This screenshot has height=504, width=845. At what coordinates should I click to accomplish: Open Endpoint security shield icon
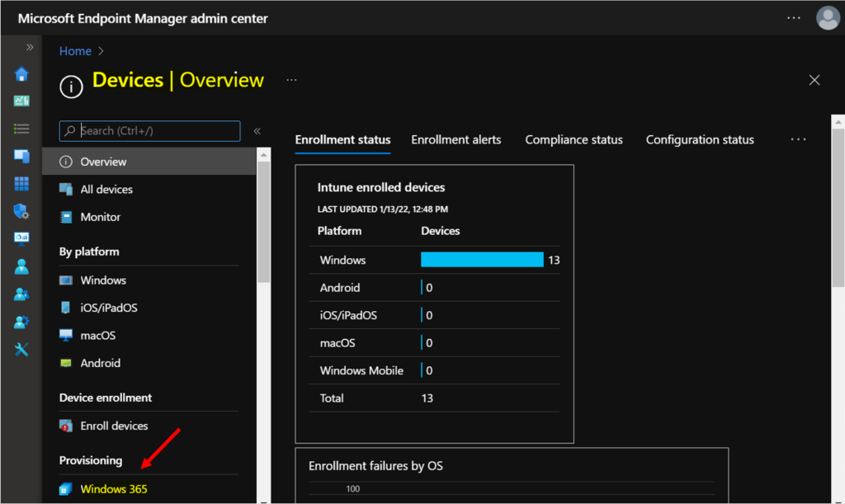[21, 211]
